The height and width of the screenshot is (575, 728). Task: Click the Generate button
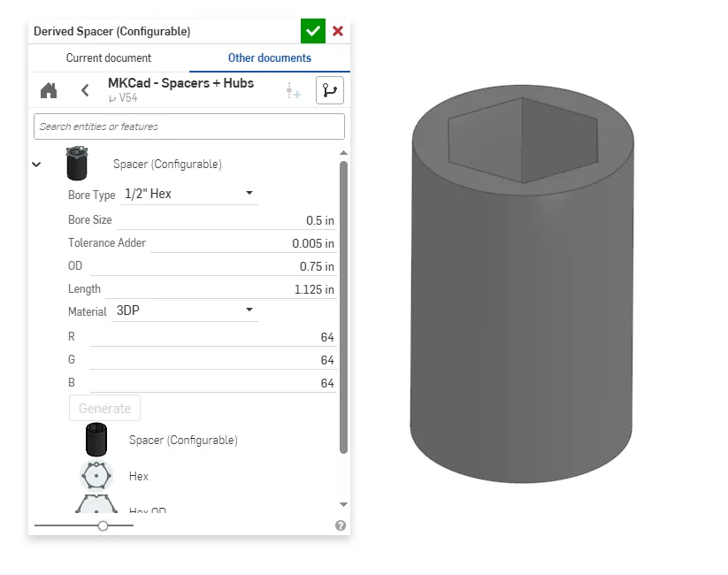pos(104,408)
